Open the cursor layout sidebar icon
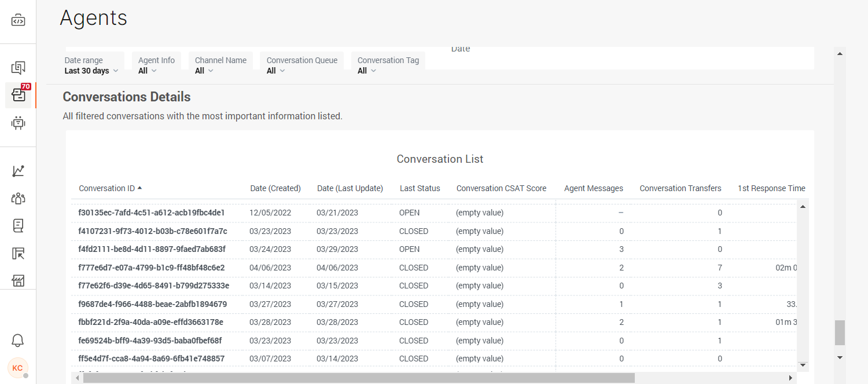Screen dimensions: 868x384 [18, 253]
